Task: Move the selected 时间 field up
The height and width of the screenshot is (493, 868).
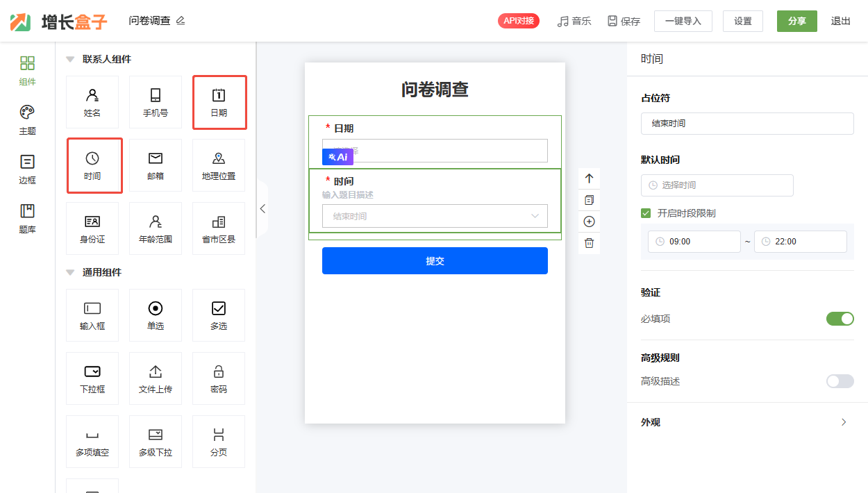Action: (x=589, y=178)
